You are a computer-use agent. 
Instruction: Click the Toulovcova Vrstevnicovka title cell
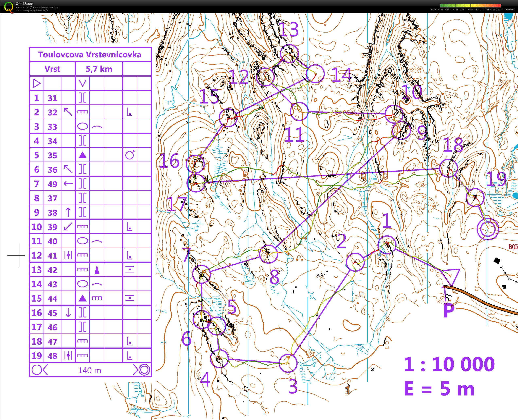[x=90, y=55]
